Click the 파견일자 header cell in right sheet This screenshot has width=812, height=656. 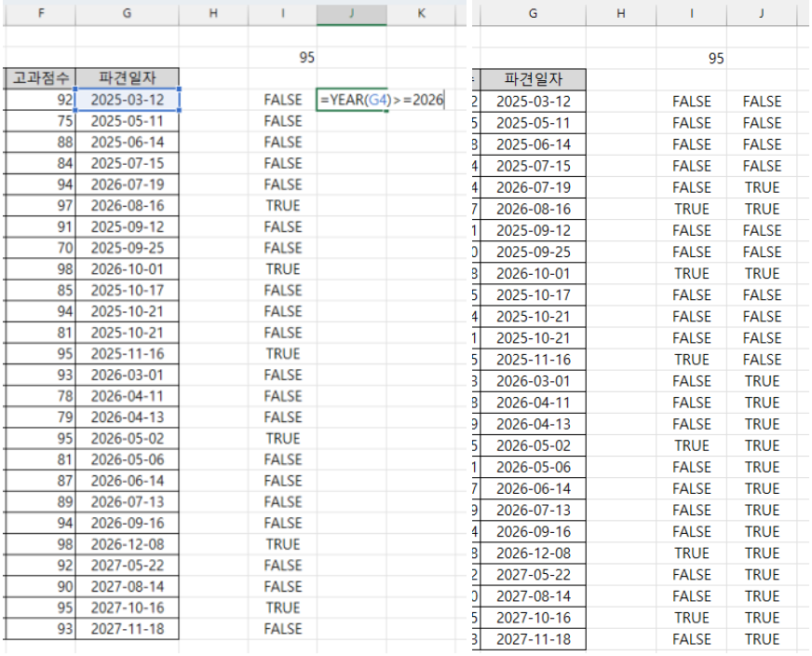pyautogui.click(x=533, y=80)
